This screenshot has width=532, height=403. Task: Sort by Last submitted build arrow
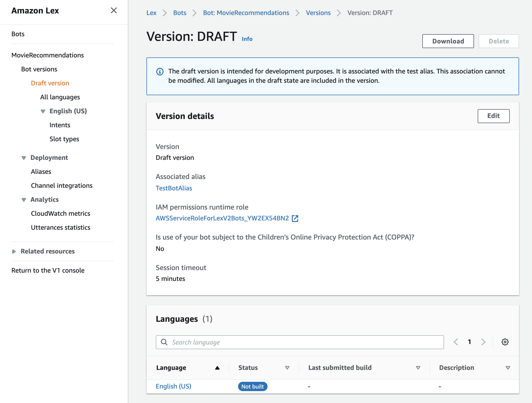(x=418, y=368)
